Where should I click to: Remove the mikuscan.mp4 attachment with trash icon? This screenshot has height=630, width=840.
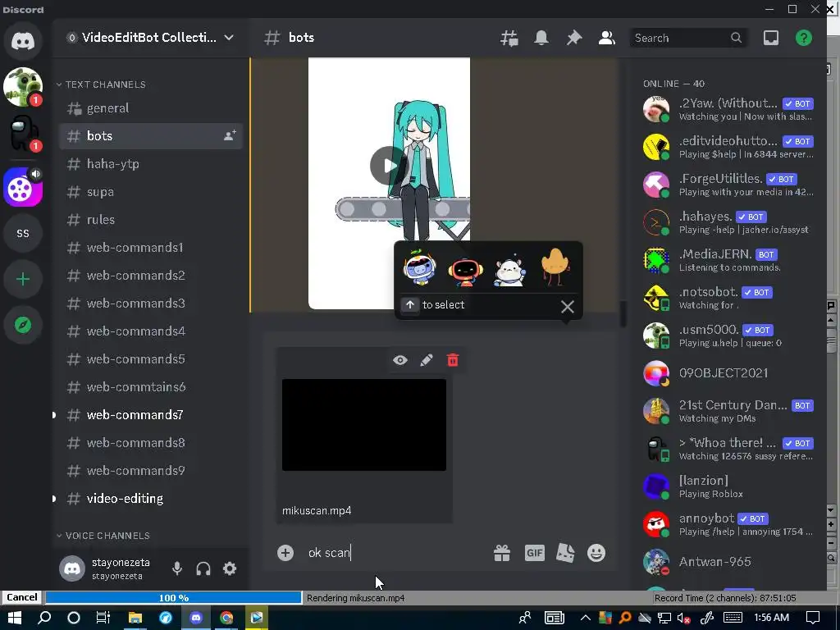(453, 360)
